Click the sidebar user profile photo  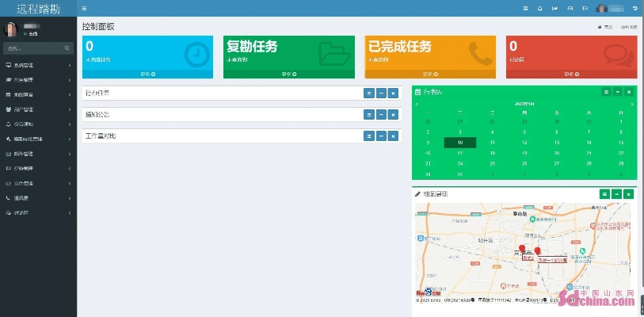(10, 29)
